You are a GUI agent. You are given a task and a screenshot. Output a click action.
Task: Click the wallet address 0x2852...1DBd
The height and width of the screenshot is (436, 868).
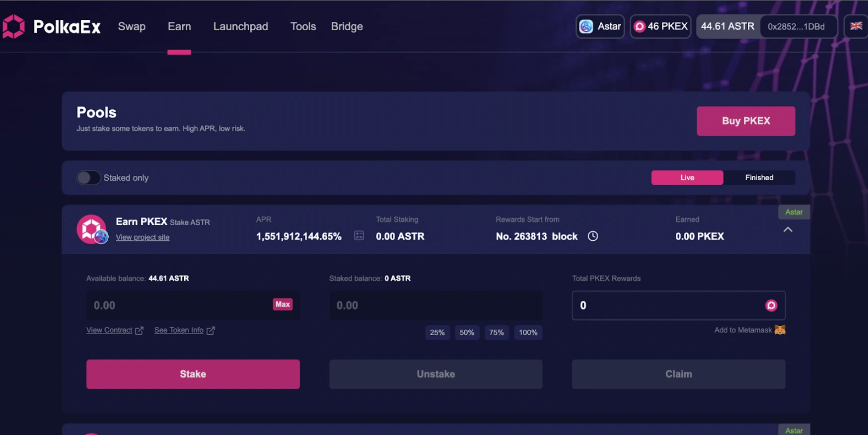(x=796, y=26)
